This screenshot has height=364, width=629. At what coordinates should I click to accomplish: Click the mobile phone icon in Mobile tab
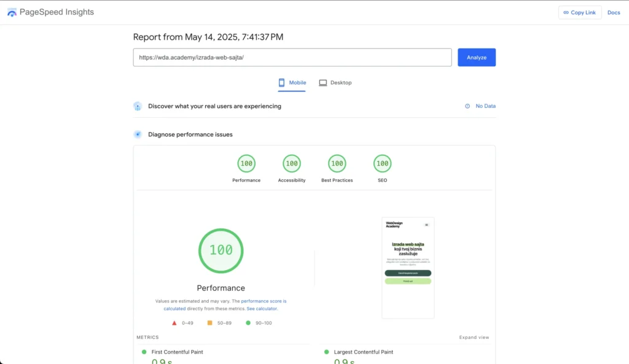click(x=281, y=83)
